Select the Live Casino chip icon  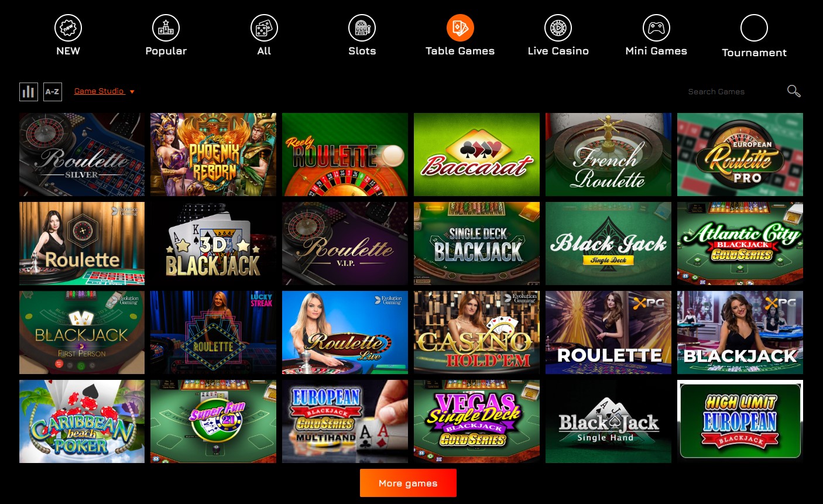(x=558, y=28)
